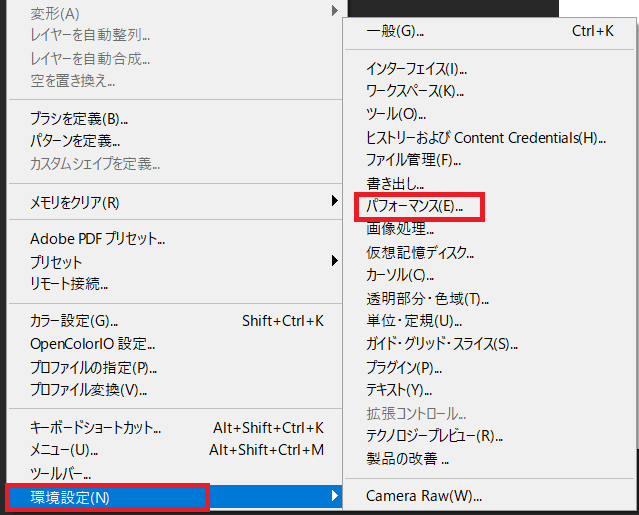Choose プロファイル変換(V)... entry
Image resolution: width=639 pixels, height=515 pixels.
tap(175, 391)
